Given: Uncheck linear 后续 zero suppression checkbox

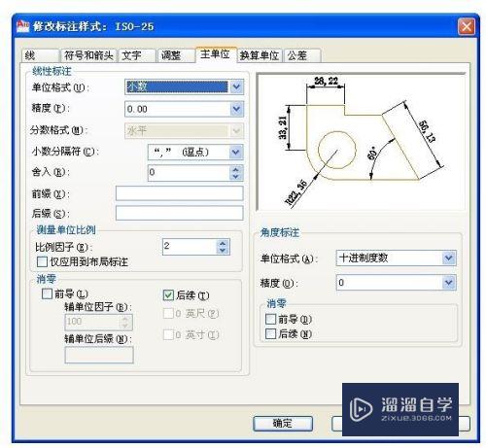Looking at the screenshot, I should 168,294.
